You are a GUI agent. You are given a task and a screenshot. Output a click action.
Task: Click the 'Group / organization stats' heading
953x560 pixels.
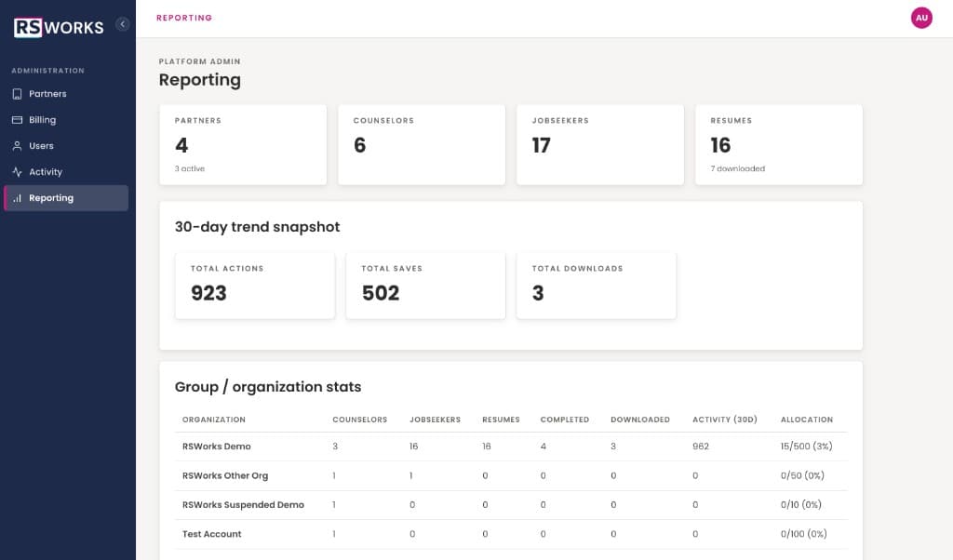(268, 387)
